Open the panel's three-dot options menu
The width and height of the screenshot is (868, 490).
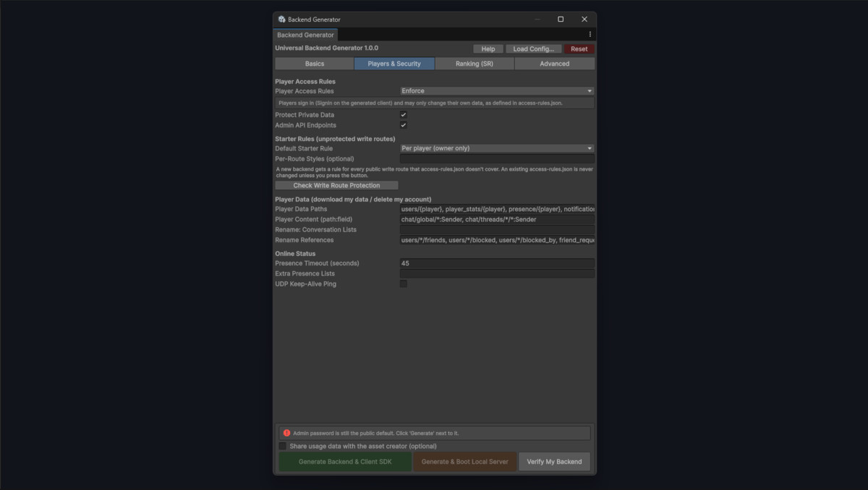coord(590,35)
